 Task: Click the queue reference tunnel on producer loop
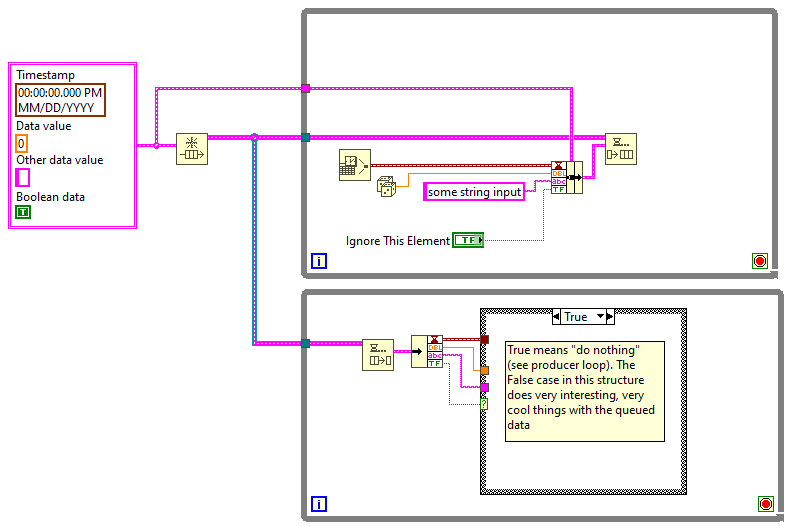click(x=305, y=137)
